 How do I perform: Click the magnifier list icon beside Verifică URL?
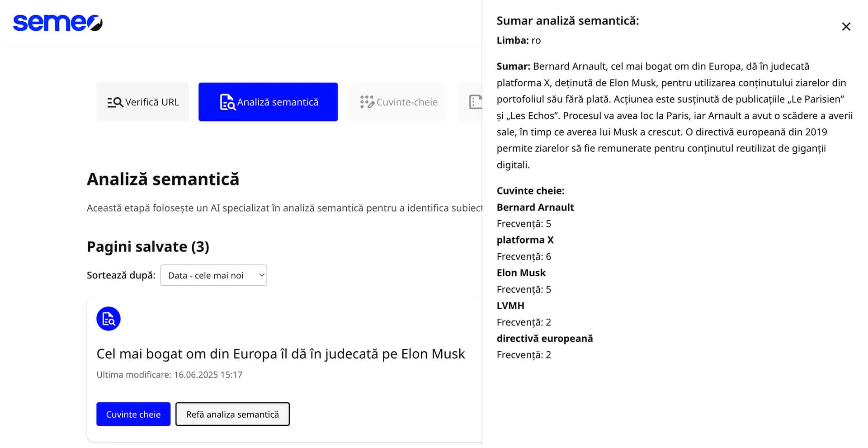[x=115, y=103]
